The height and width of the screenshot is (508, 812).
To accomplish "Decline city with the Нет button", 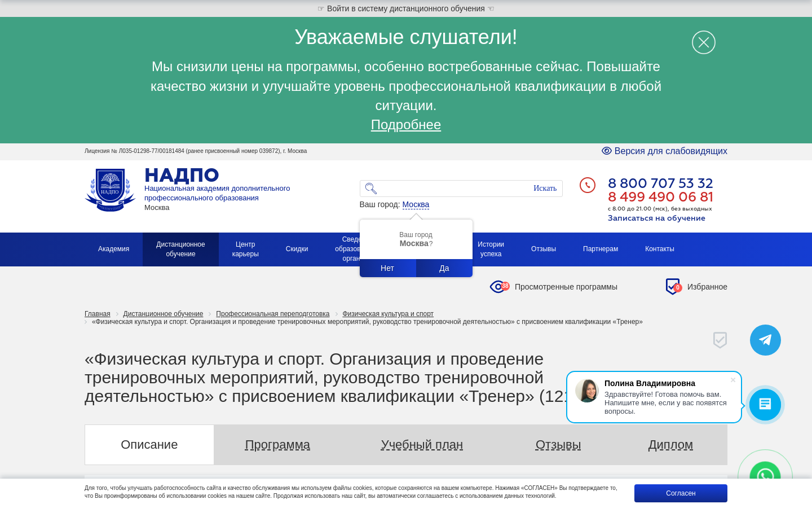I will click(387, 268).
